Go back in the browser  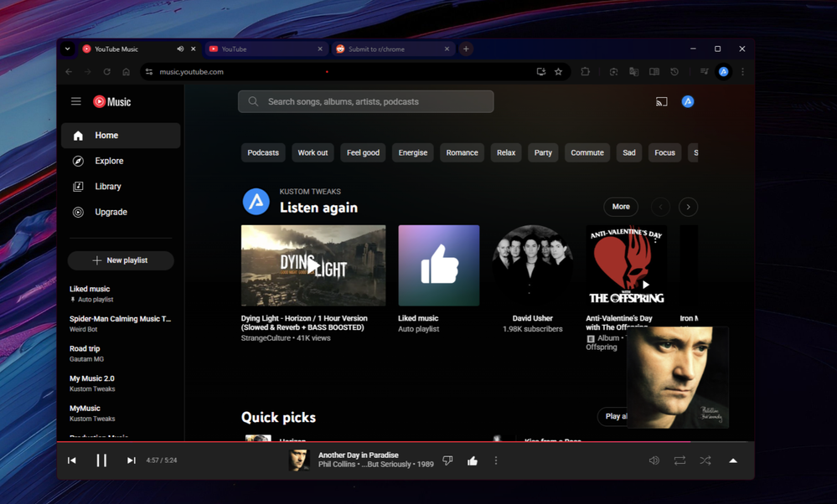[69, 71]
